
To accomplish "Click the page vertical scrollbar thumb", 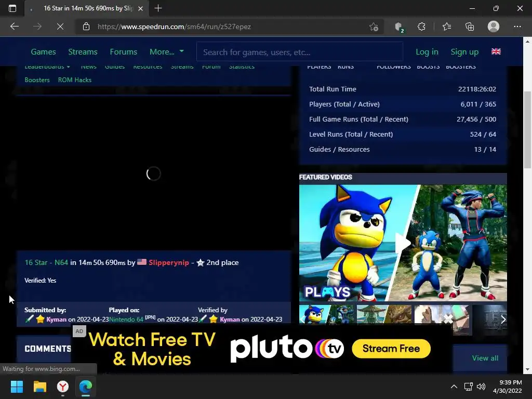I will tap(527, 130).
